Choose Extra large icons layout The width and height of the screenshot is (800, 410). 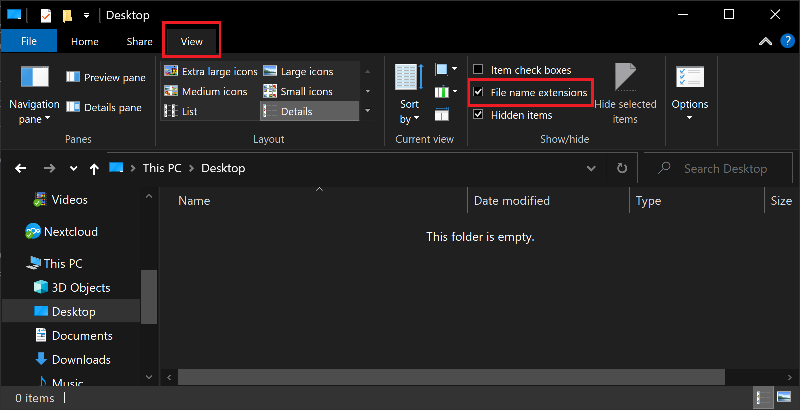211,71
